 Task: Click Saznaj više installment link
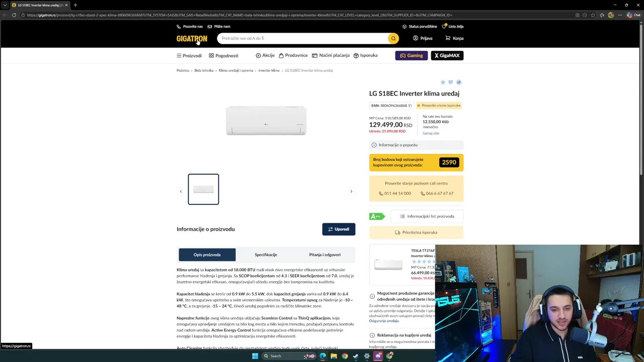click(x=431, y=133)
